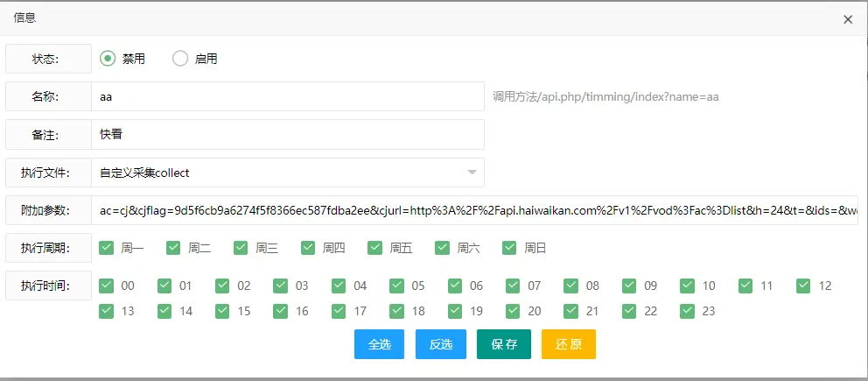Uncheck the 00 hour checkbox
This screenshot has height=381, width=868.
pos(107,286)
